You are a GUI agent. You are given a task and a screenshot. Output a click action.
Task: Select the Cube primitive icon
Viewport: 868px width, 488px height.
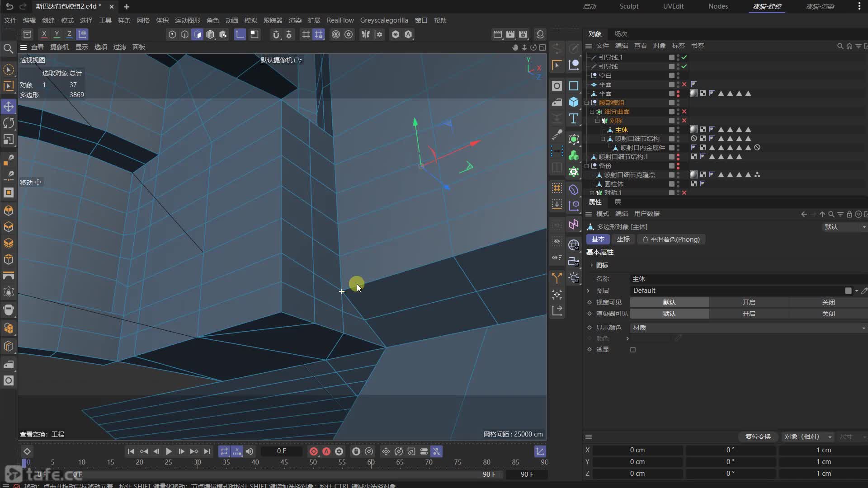click(574, 102)
